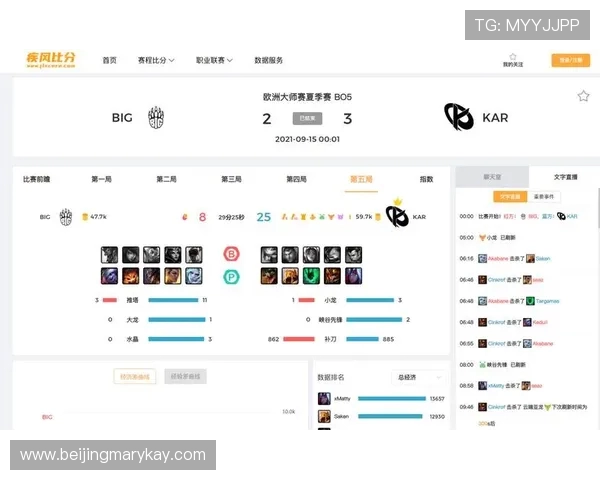
Task: Open the 总经济 ranking dropdown
Action: (x=419, y=377)
